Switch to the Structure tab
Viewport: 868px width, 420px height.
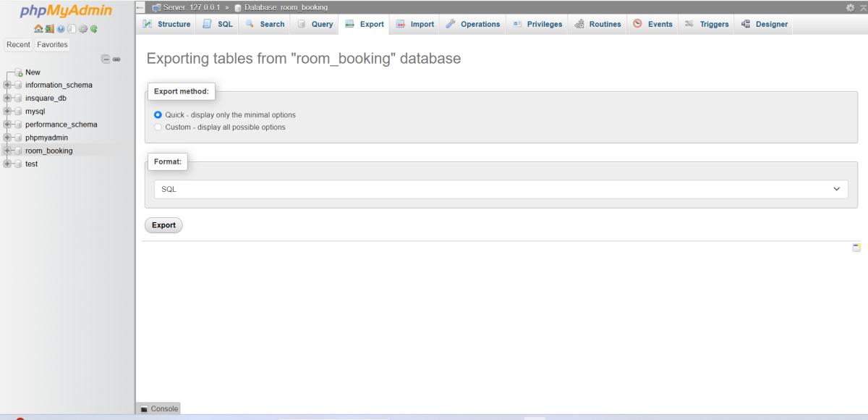(x=167, y=24)
